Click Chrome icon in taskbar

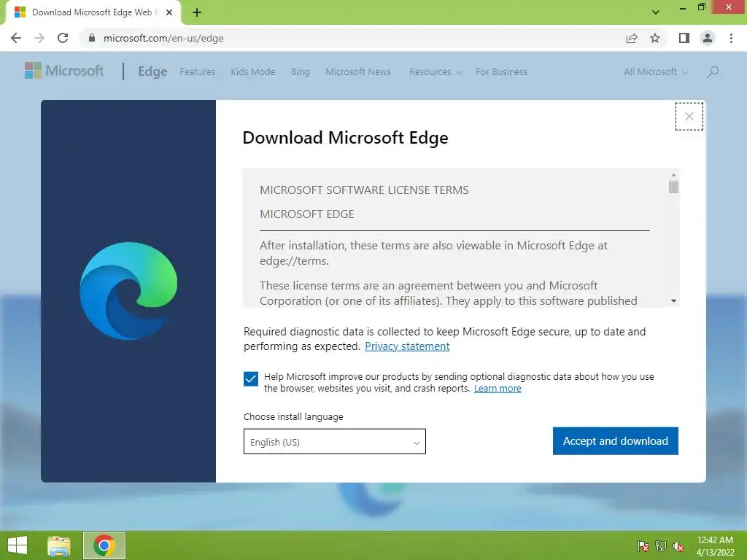[x=104, y=545]
